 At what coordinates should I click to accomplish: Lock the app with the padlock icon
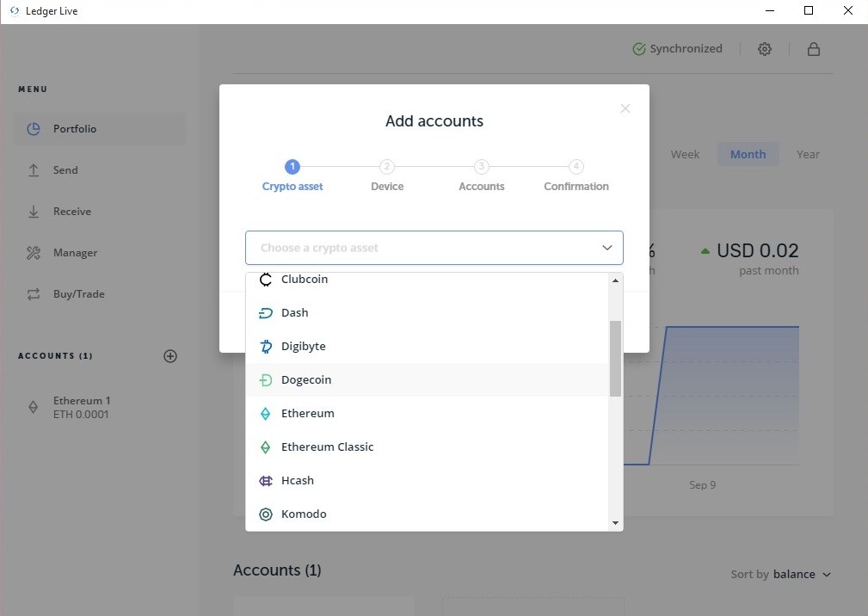[813, 49]
